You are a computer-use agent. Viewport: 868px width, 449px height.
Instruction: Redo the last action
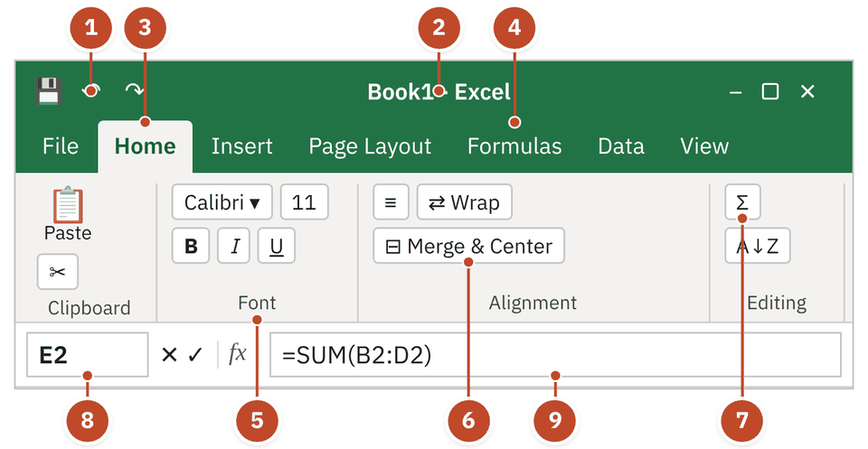(x=135, y=90)
